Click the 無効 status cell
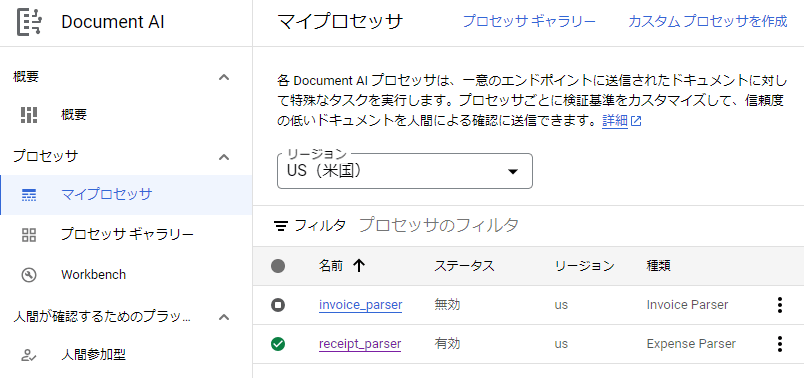 click(x=447, y=305)
